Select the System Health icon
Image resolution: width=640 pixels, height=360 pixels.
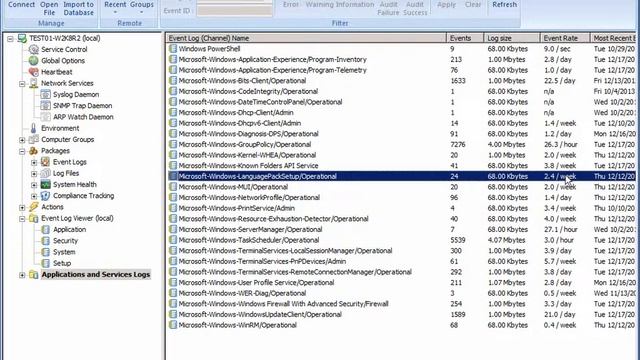[45, 184]
